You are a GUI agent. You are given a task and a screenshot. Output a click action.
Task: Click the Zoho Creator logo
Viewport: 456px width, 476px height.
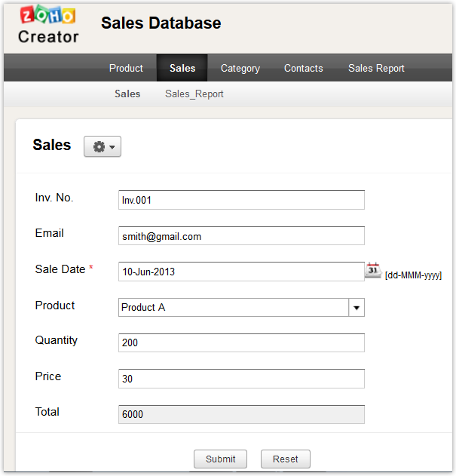pos(48,25)
